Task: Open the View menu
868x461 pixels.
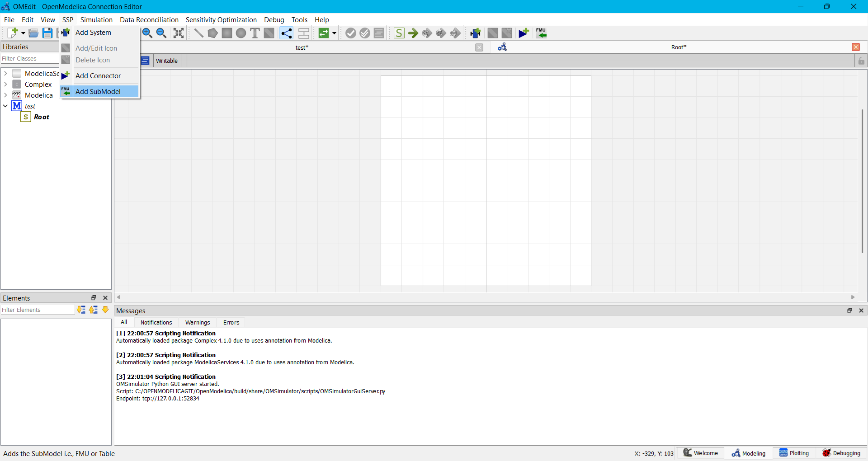Action: tap(48, 20)
